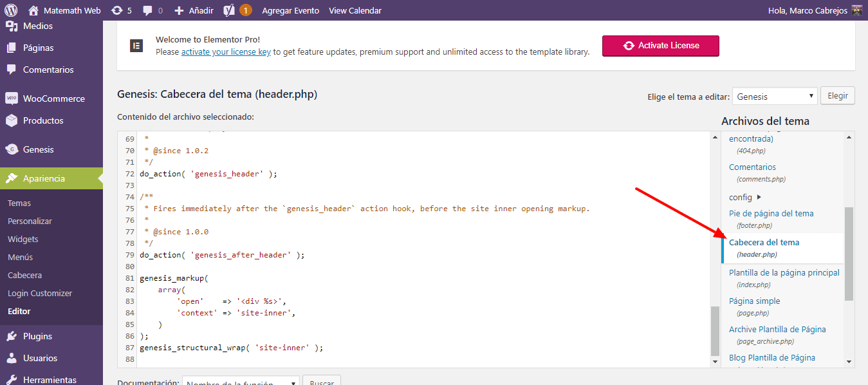This screenshot has height=385, width=868.
Task: Click the Herramientas wrench icon
Action: point(12,380)
